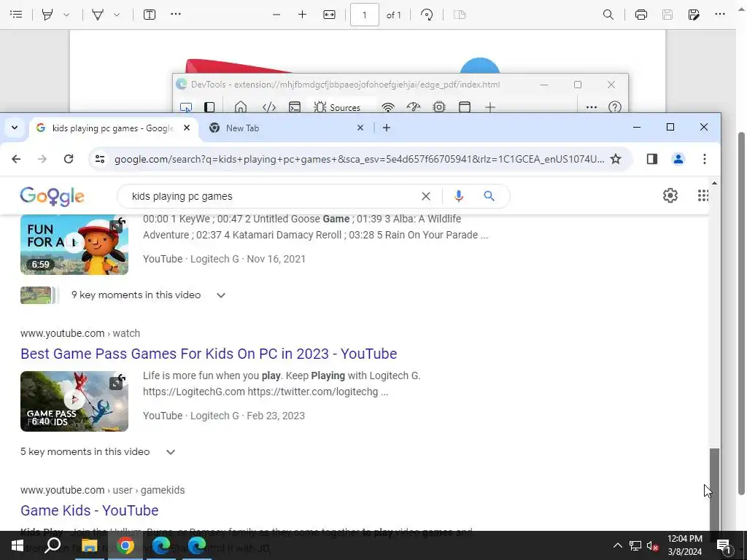This screenshot has width=747, height=560.
Task: Open the PDF table of contents icon
Action: pos(16,15)
